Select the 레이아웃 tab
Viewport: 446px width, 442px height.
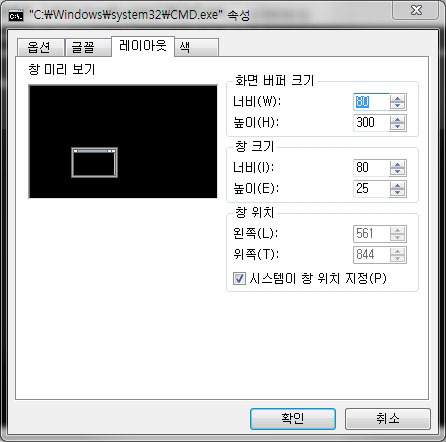click(143, 46)
